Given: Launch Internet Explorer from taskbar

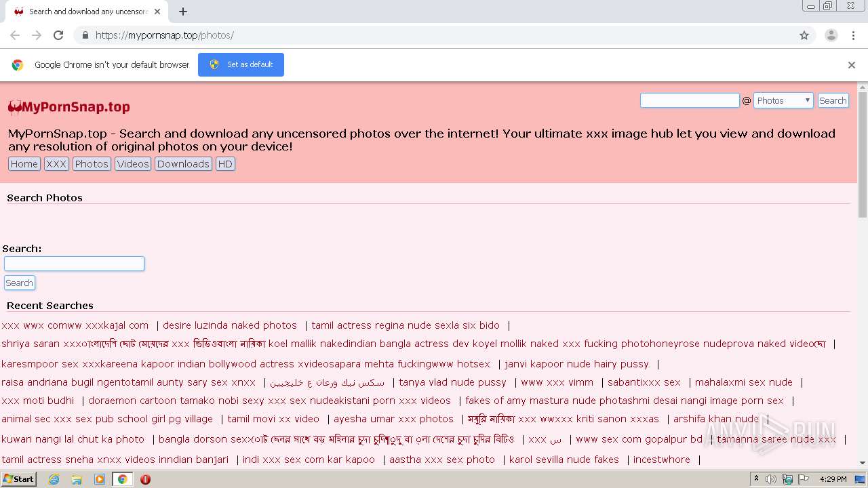Looking at the screenshot, I should click(x=54, y=479).
